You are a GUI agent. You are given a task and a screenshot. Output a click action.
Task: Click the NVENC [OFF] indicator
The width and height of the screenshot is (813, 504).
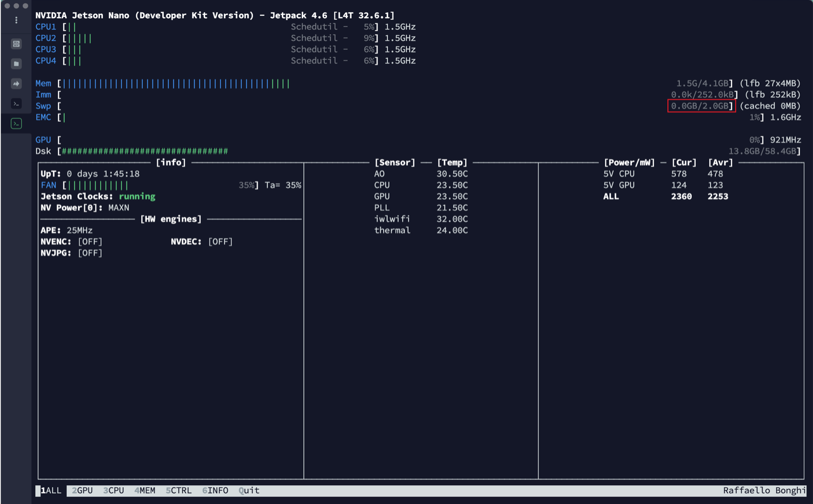(x=90, y=242)
